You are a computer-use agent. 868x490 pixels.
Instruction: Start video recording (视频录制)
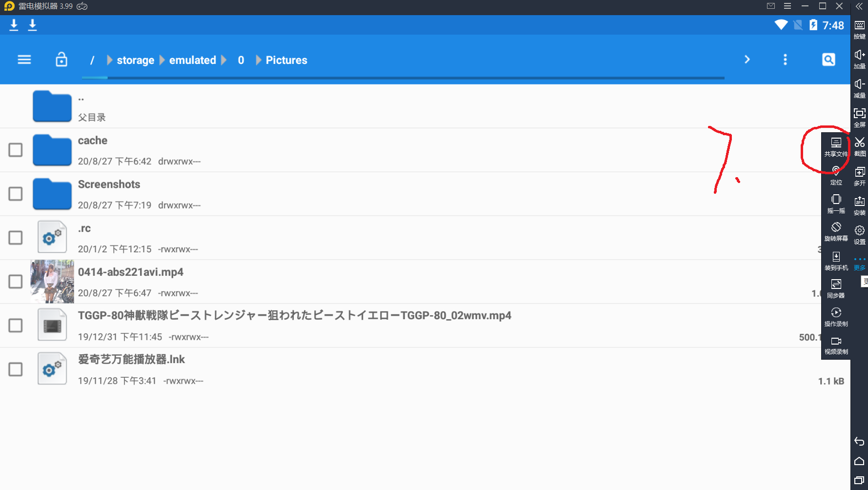[x=836, y=345]
